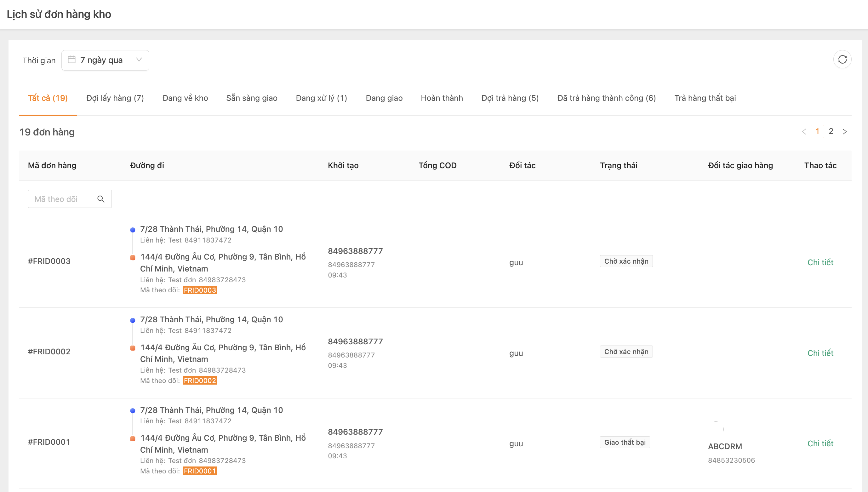Open Chi tiết for order #FRID0002
The width and height of the screenshot is (868, 492).
[820, 353]
